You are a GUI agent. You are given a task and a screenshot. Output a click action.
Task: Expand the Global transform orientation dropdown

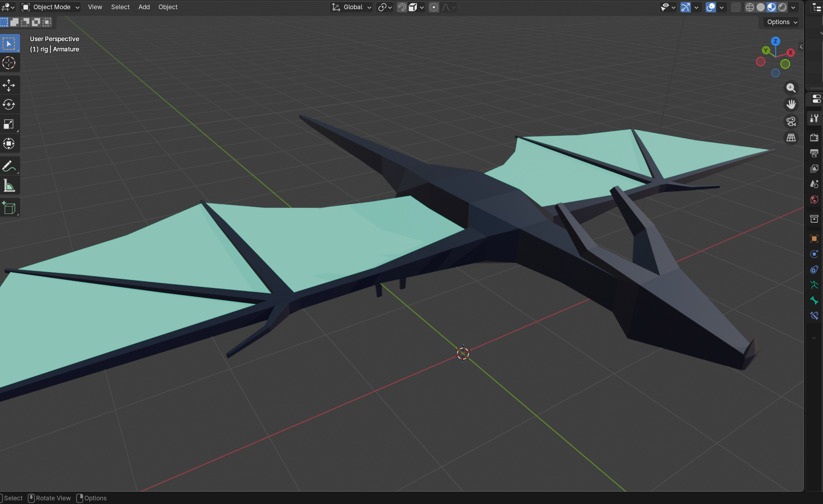(x=352, y=7)
